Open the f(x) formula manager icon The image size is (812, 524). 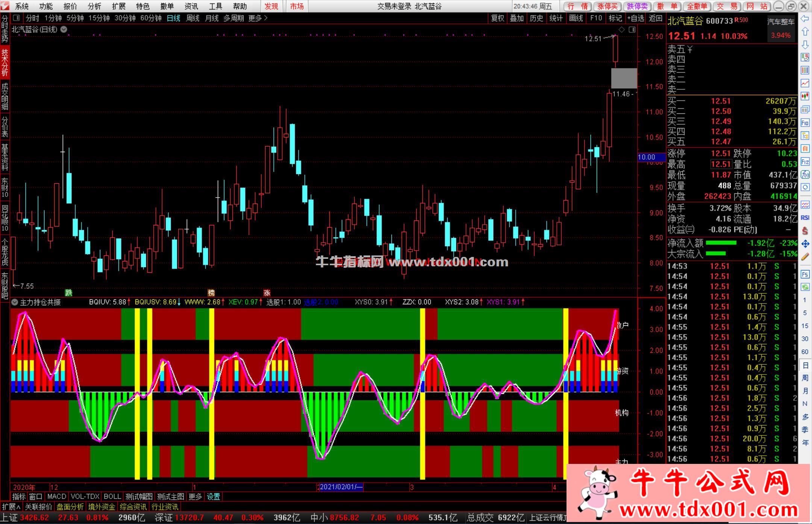[805, 175]
